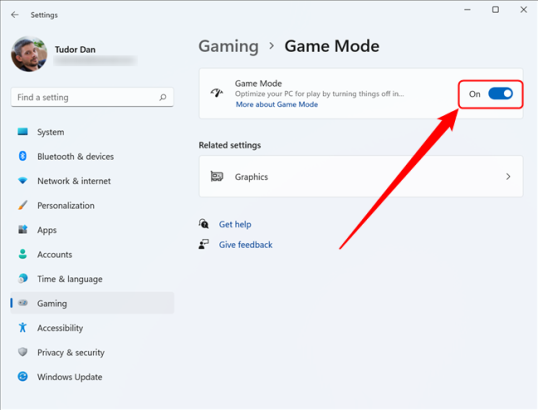Screen dimensions: 538x410
Task: Click the Graphics card icon
Action: [x=217, y=176]
